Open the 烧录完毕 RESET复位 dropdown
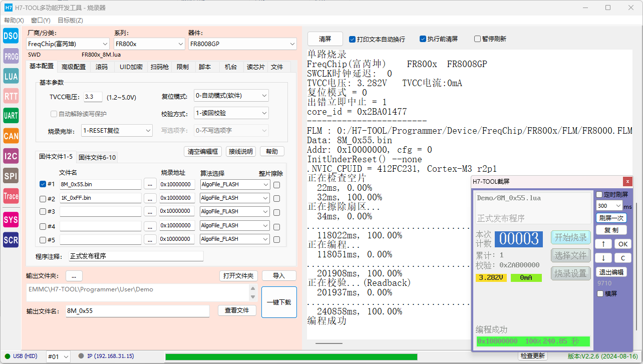 point(117,131)
